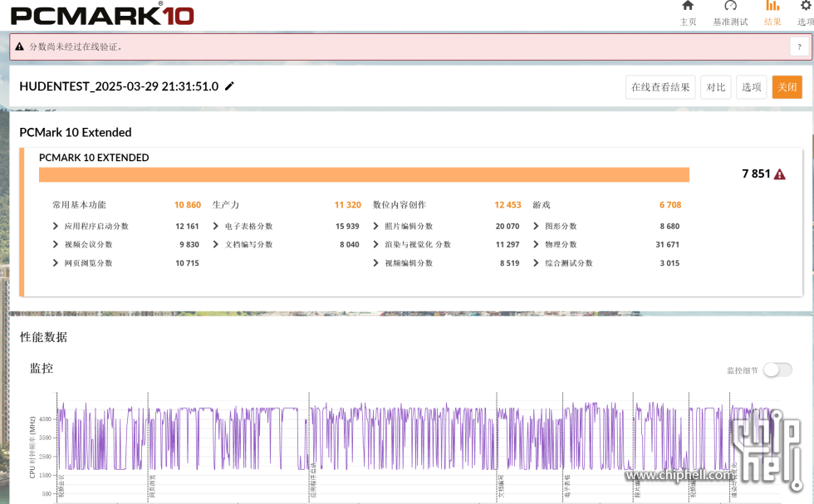Viewport: 814px width, 504px height.
Task: Click the PCMARK 10 EXTENDED card title
Action: click(x=94, y=157)
